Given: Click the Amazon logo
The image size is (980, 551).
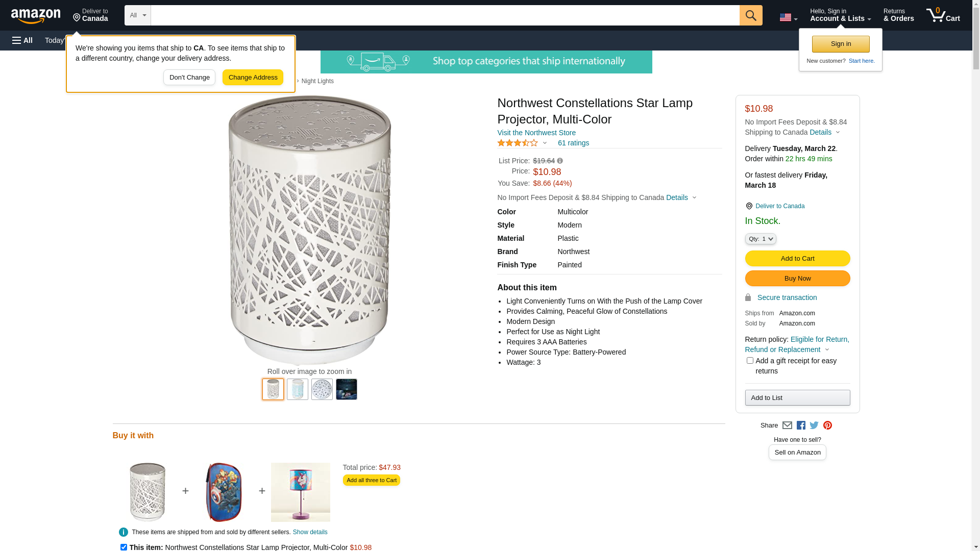Looking at the screenshot, I should click(36, 16).
